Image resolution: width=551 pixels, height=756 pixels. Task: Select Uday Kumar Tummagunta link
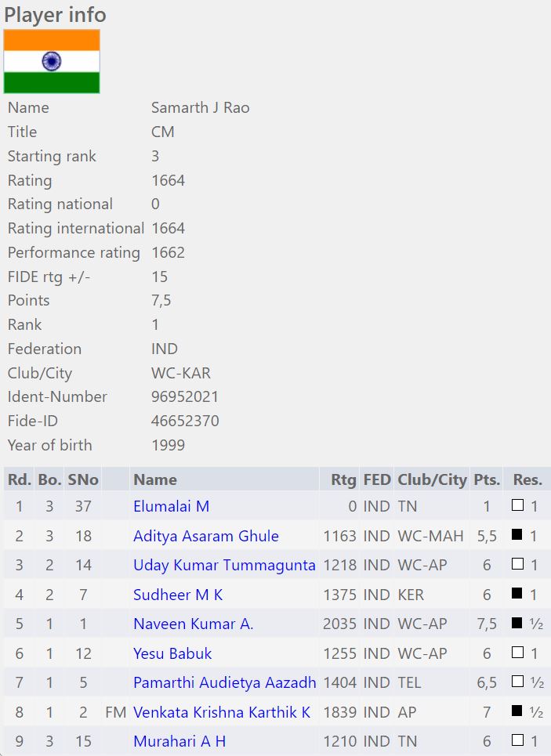(224, 566)
